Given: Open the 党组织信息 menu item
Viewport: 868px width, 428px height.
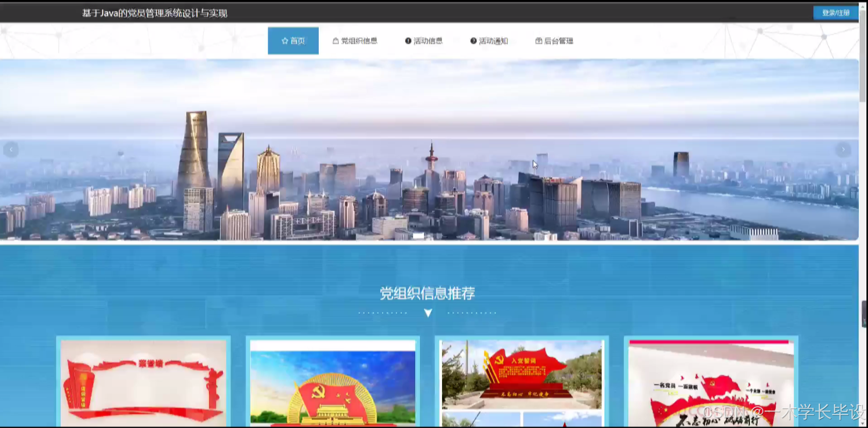Looking at the screenshot, I should pos(355,41).
